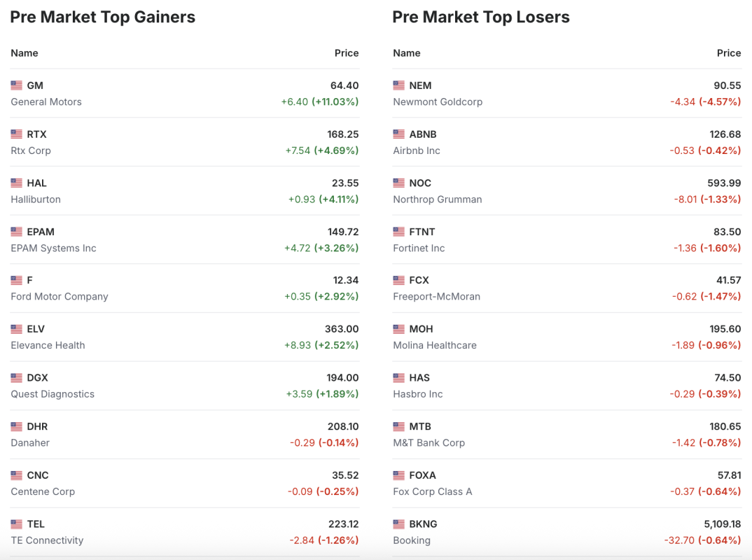Viewport: 752px width, 560px height.
Task: Open the M&T Bank Corp link
Action: [x=429, y=443]
